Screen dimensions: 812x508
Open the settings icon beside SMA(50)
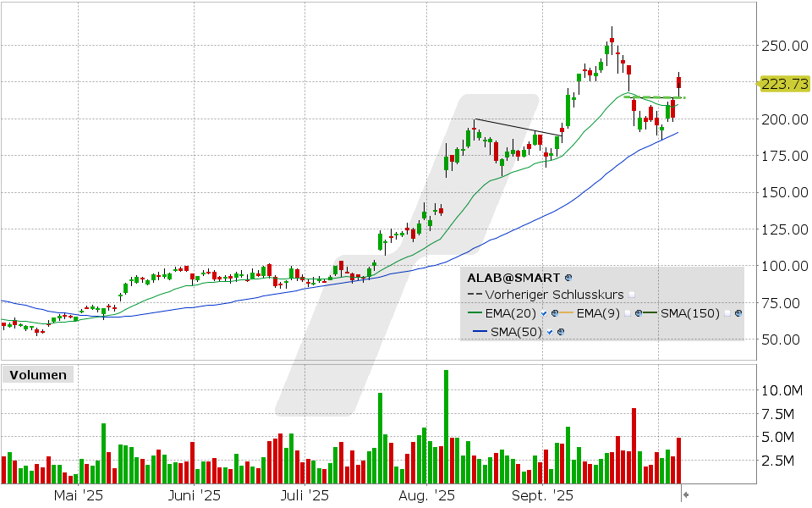(562, 332)
